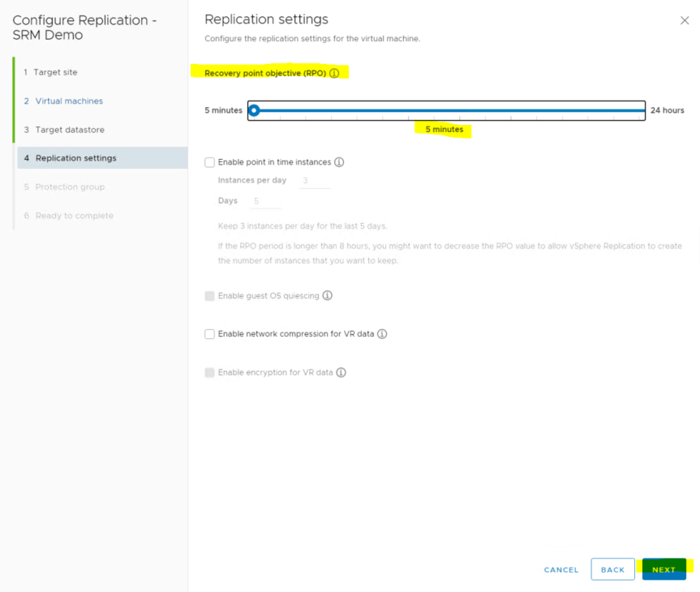Click the Instances per day field
700x592 pixels.
pos(315,181)
